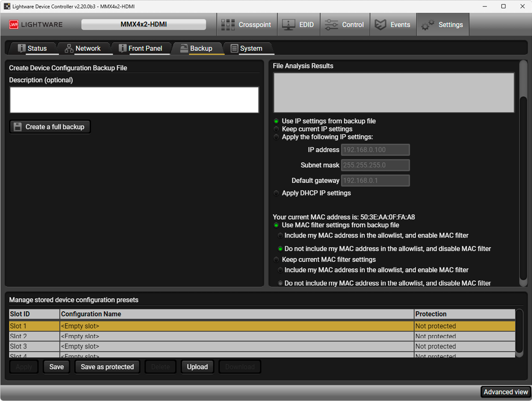
Task: Click the Save as protected button
Action: coord(107,367)
